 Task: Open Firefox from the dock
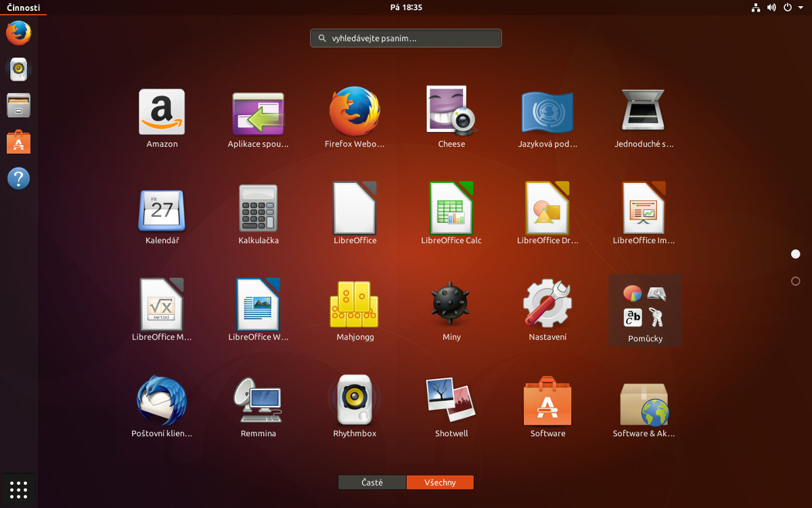(18, 33)
